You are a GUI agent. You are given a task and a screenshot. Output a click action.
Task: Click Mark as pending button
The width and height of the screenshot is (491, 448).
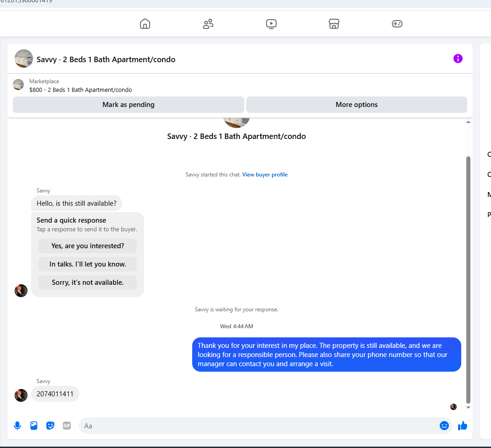click(129, 105)
